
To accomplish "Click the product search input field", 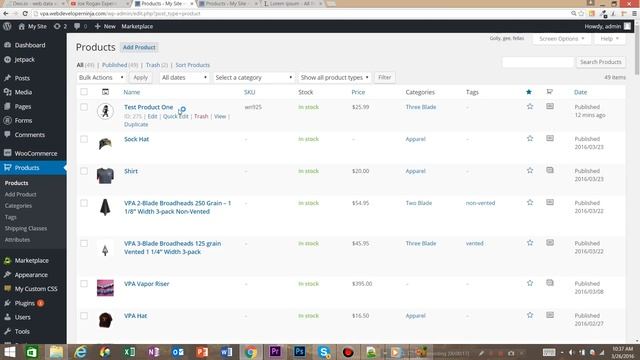I will [x=538, y=62].
